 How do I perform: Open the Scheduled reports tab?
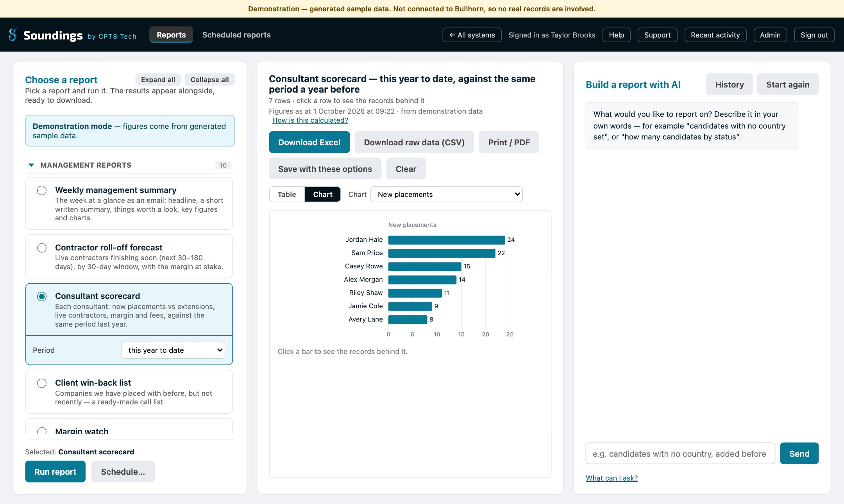236,35
